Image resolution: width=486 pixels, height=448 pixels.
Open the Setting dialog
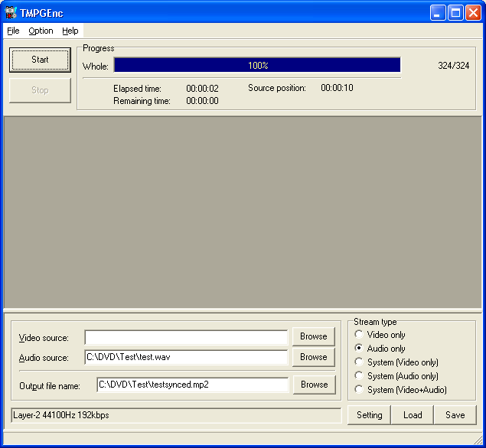pyautogui.click(x=369, y=415)
